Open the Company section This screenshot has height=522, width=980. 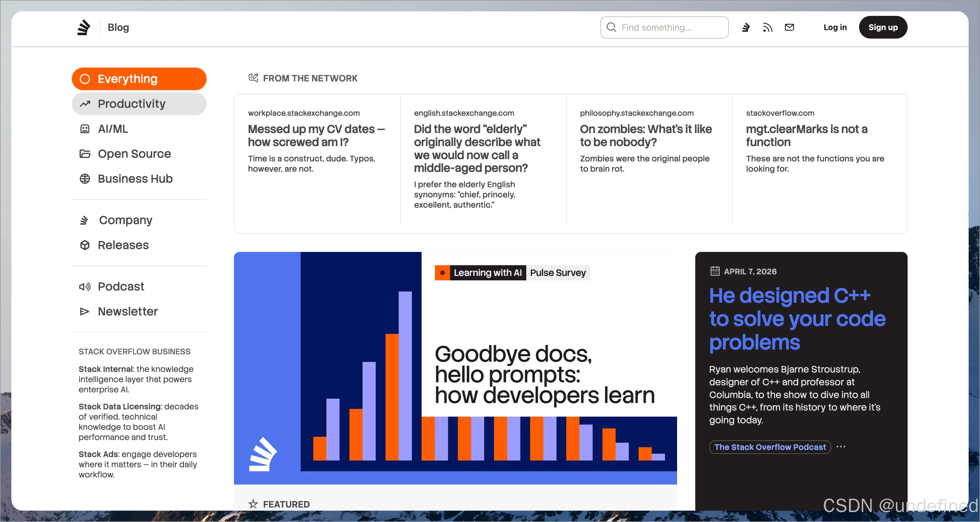click(125, 220)
